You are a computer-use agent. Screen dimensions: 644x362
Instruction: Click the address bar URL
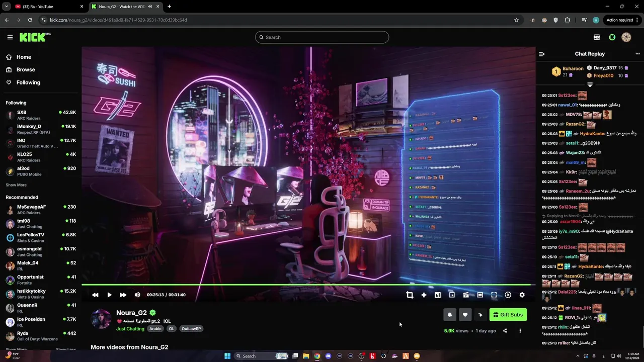pos(118,20)
